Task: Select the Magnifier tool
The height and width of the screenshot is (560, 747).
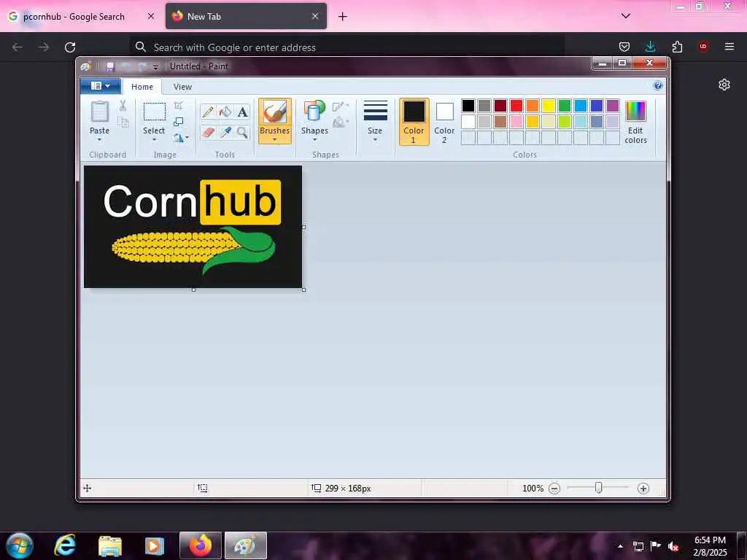Action: coord(242,132)
